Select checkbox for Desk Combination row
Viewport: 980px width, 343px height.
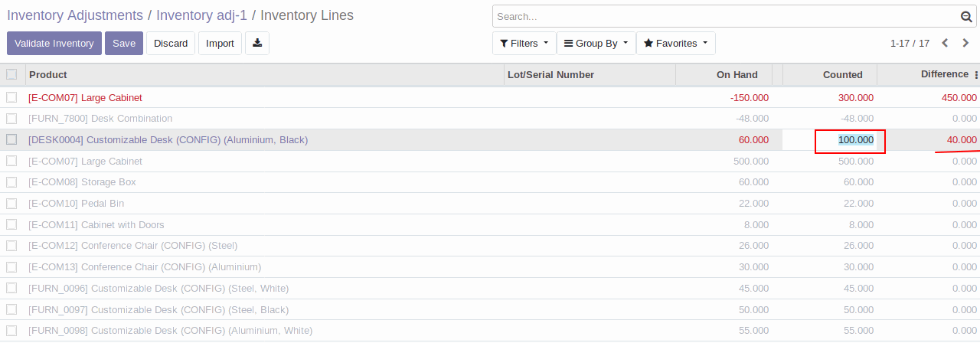pos(11,119)
